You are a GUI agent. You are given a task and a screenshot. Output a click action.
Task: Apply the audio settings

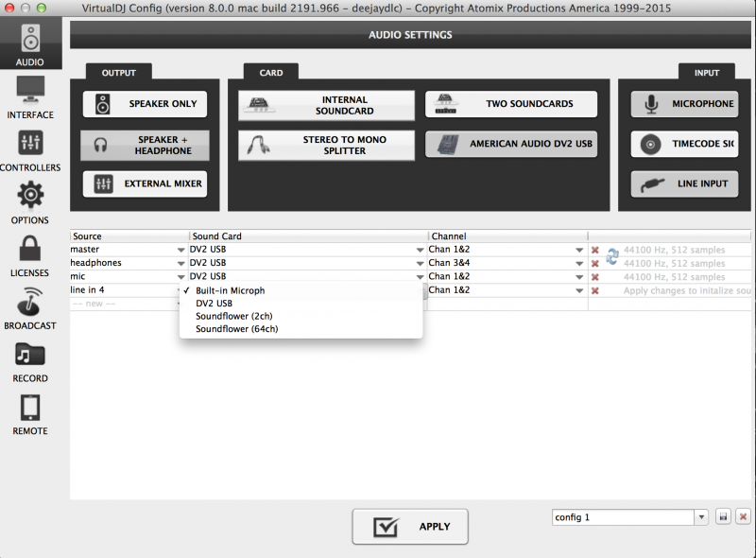click(410, 527)
